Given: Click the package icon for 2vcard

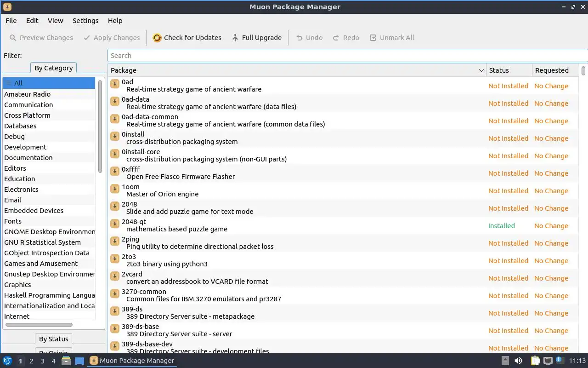Looking at the screenshot, I should click(115, 276).
